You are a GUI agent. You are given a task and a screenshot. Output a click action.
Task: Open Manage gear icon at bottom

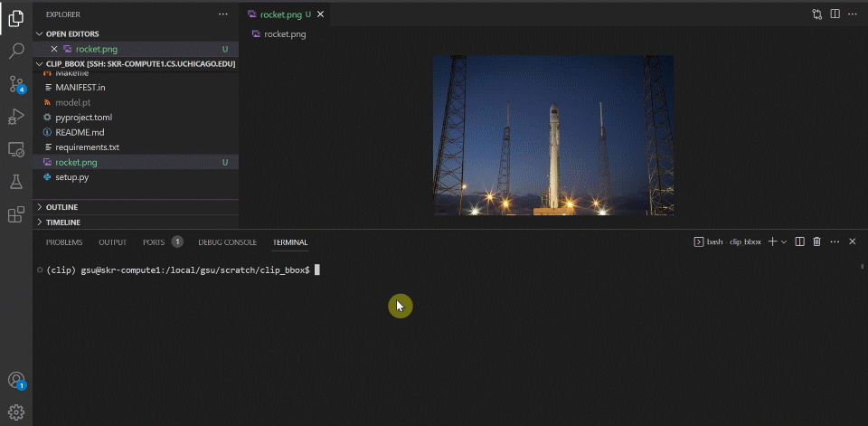16,412
